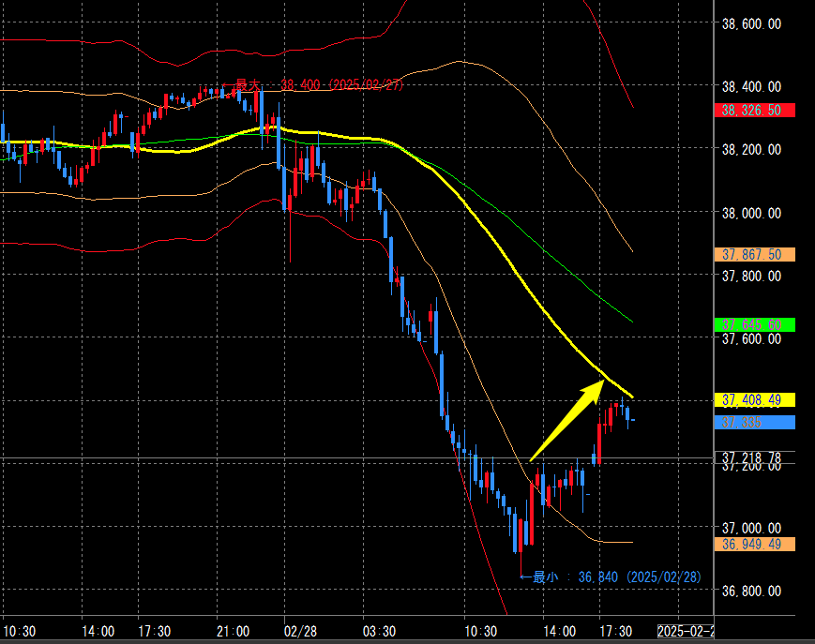Select the green 37,645.60 indicator label
This screenshot has height=644, width=815.
(x=755, y=325)
